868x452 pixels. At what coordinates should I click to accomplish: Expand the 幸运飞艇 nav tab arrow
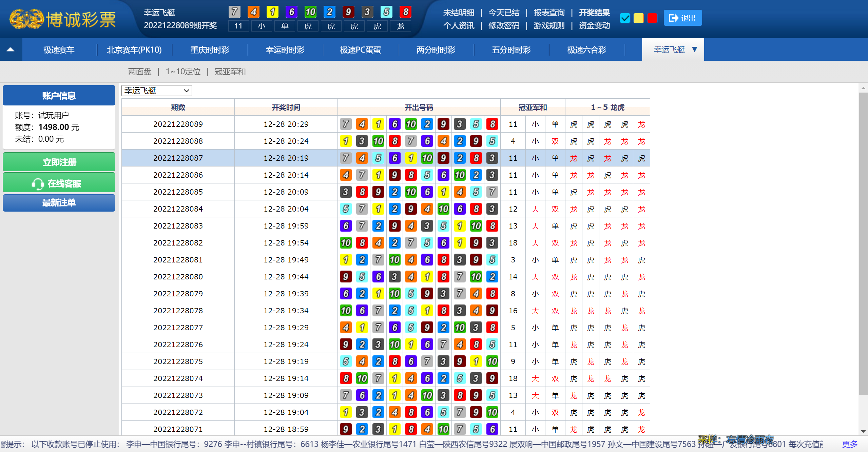point(694,50)
